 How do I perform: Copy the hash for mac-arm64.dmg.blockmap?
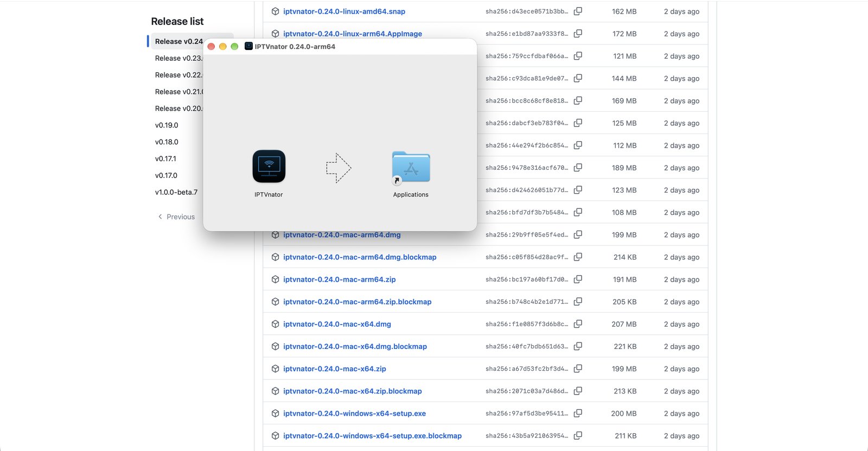578,257
